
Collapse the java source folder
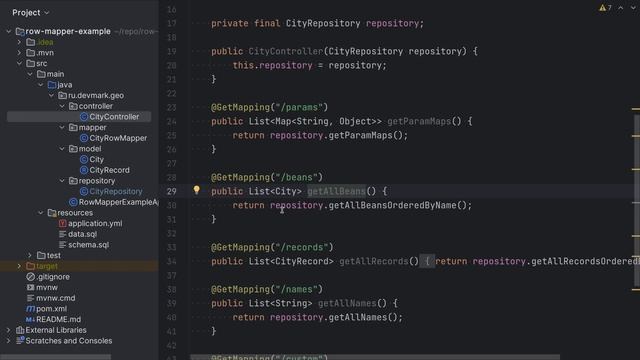[x=40, y=84]
